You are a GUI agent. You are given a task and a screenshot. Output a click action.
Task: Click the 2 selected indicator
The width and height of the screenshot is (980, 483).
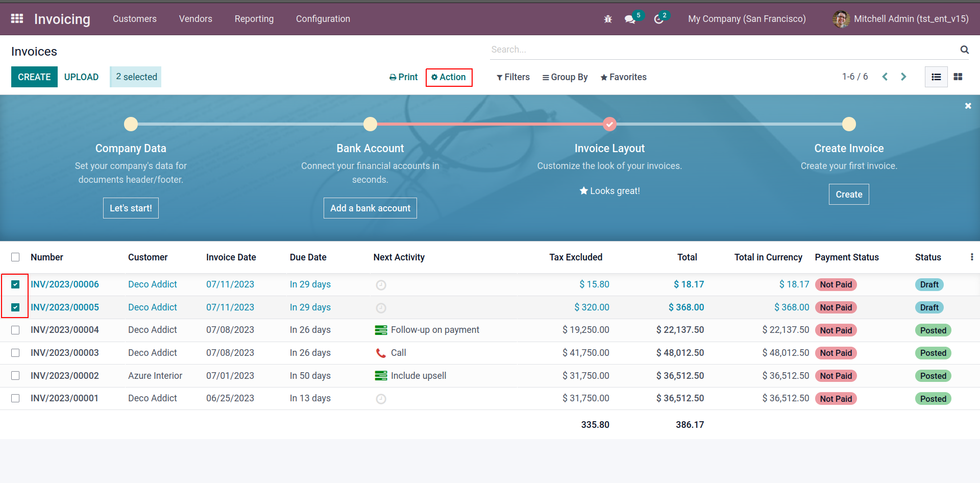[136, 77]
